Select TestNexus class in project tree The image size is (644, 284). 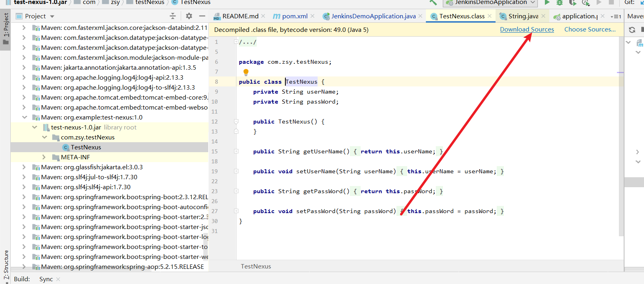[86, 147]
